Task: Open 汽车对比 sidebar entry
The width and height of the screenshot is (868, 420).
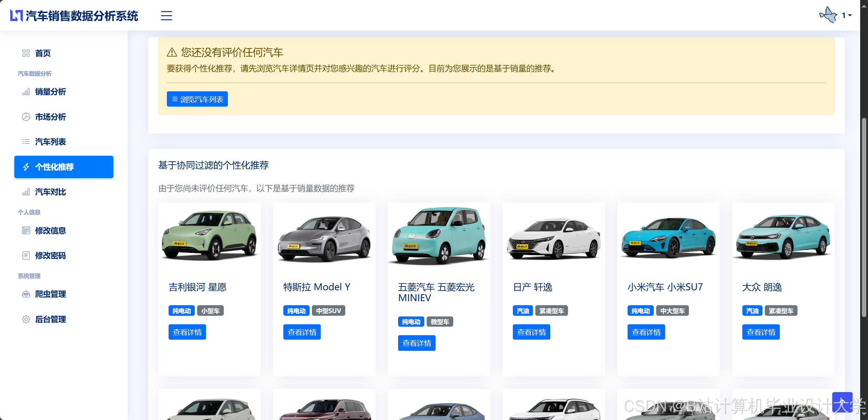Action: [50, 192]
